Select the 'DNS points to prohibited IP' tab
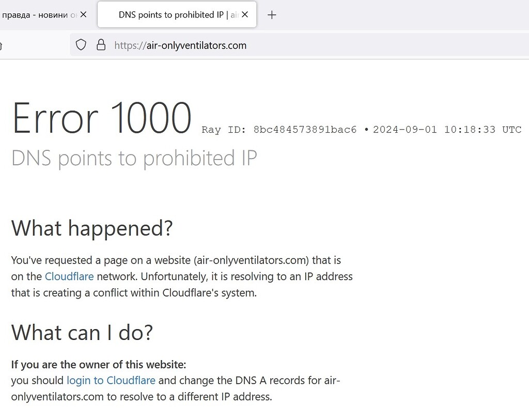The image size is (529, 420). [177, 14]
